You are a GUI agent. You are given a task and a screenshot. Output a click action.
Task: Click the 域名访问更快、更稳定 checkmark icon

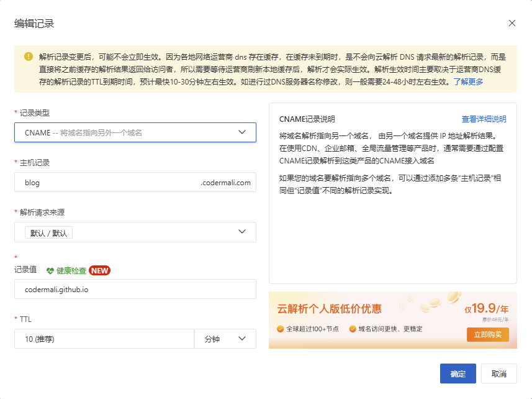tap(353, 329)
